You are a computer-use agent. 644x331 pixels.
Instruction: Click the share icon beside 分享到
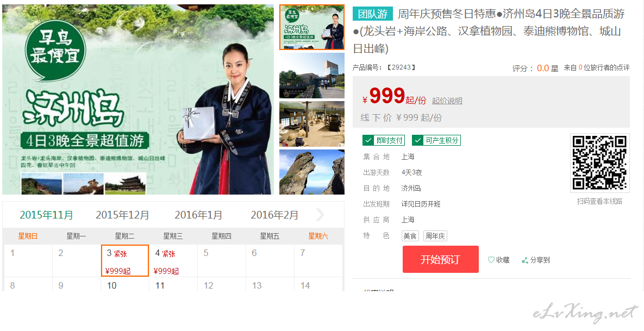coord(524,260)
